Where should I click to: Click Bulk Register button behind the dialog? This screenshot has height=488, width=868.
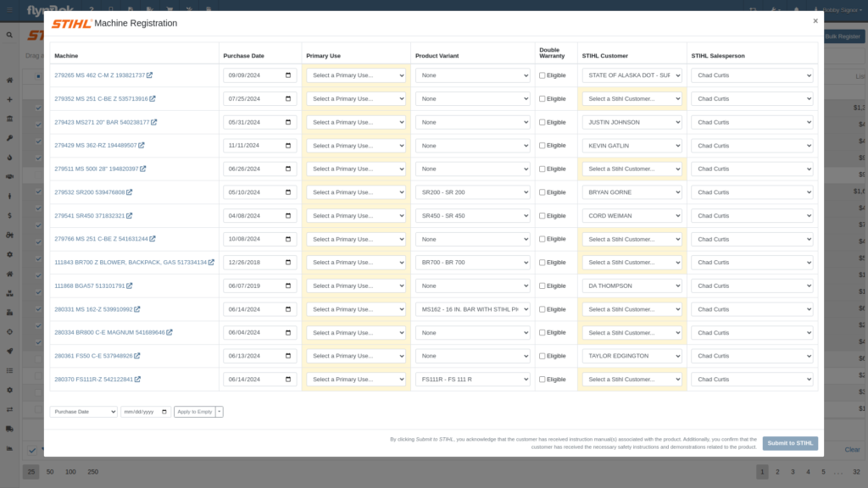pyautogui.click(x=843, y=36)
